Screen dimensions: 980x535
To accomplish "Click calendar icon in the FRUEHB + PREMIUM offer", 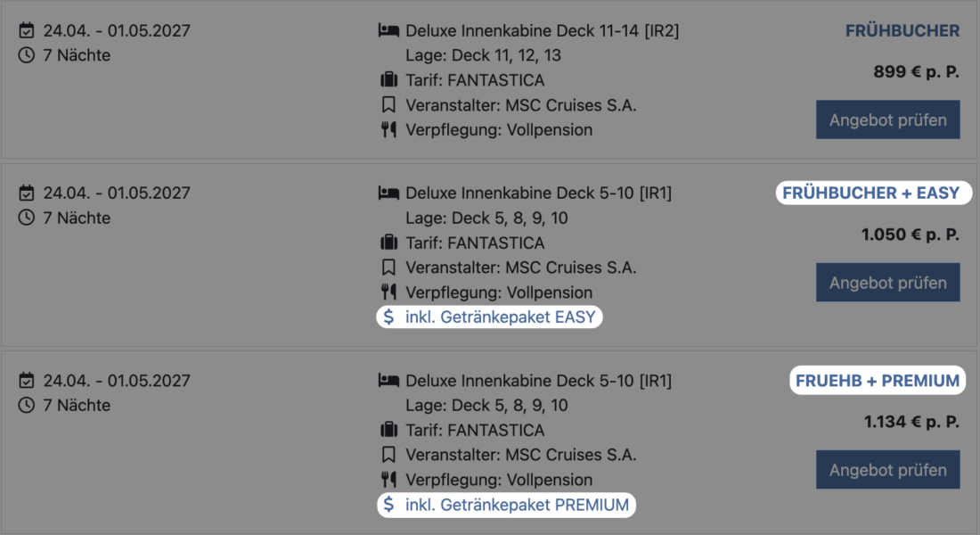I will (x=26, y=381).
